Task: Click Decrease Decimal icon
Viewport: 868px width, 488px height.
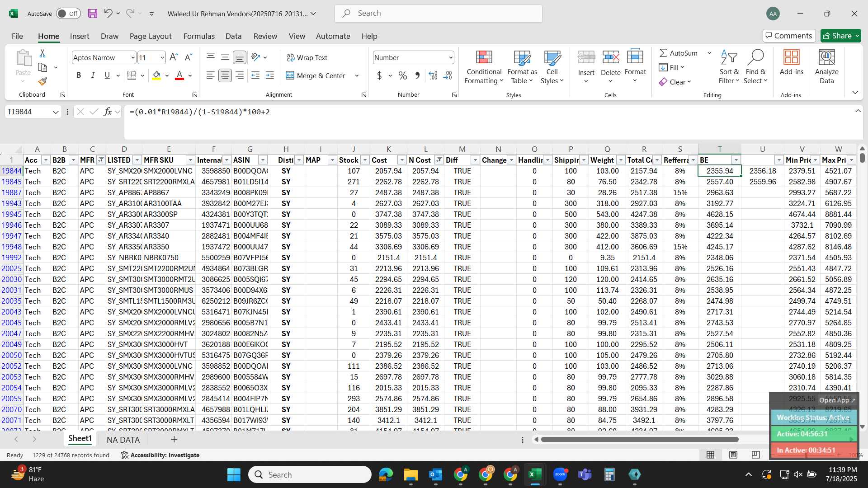Action: click(x=448, y=75)
